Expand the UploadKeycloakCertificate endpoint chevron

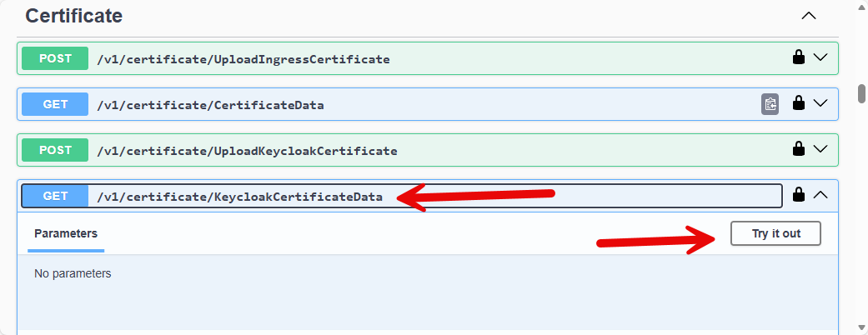click(x=820, y=149)
